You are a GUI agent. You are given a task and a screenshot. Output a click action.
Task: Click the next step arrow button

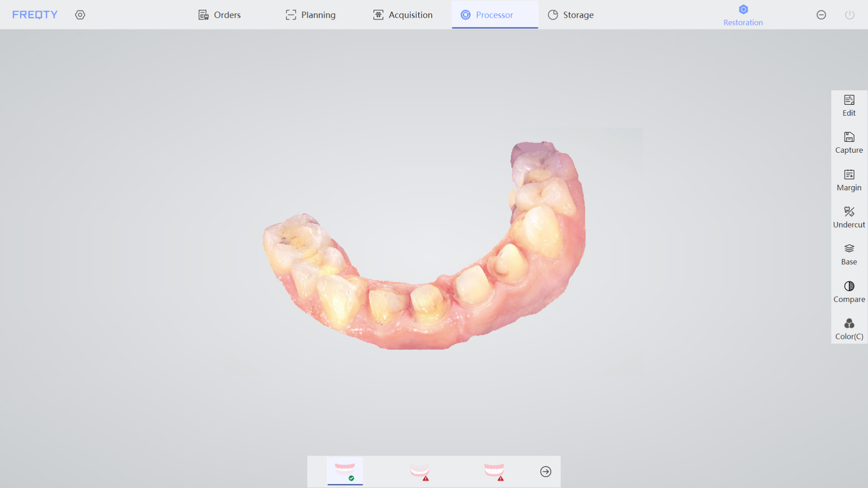pyautogui.click(x=546, y=472)
